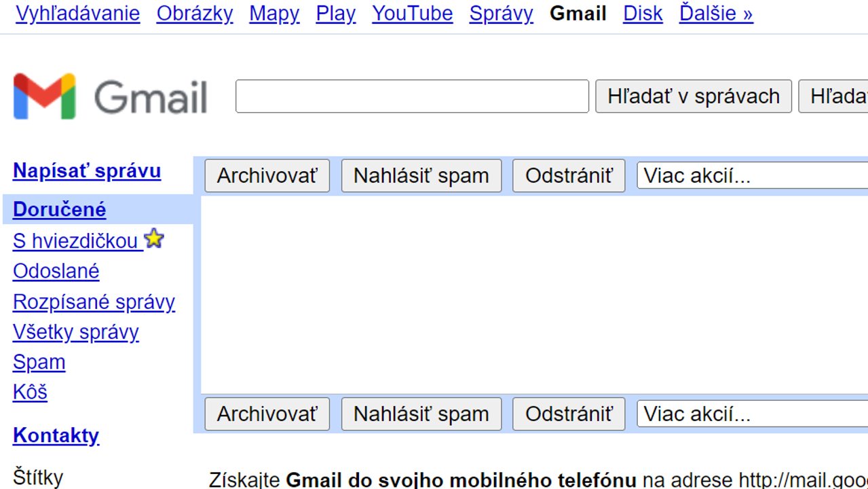Screen dimensions: 868x489
Task: Click the Gmail logo icon
Action: point(45,96)
